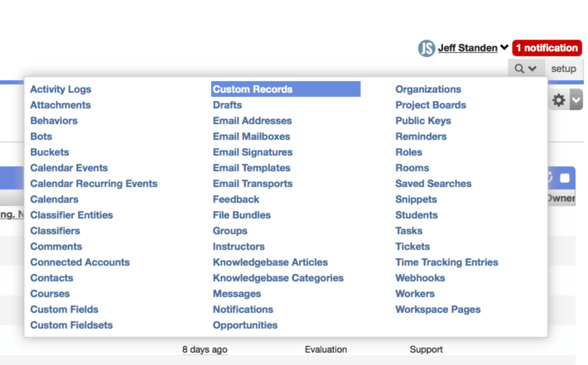Click the search magnifier icon
Screen dimensions: 588x365
tap(519, 69)
